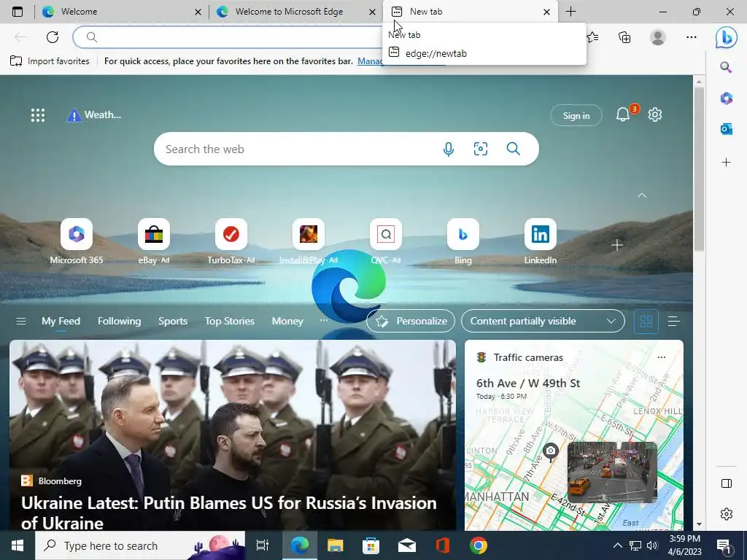This screenshot has height=560, width=747.
Task: Select My Feed tab
Action: click(x=61, y=322)
